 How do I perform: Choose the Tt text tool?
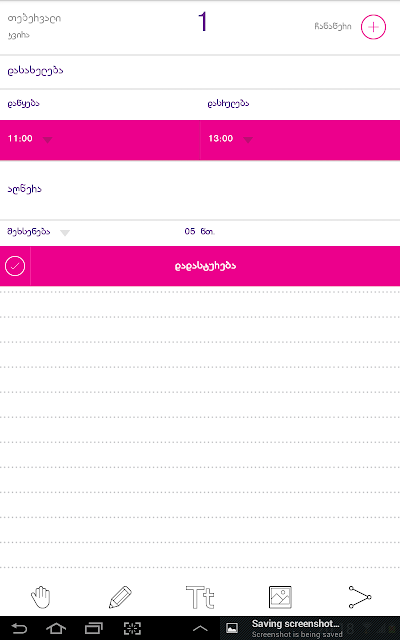(200, 597)
